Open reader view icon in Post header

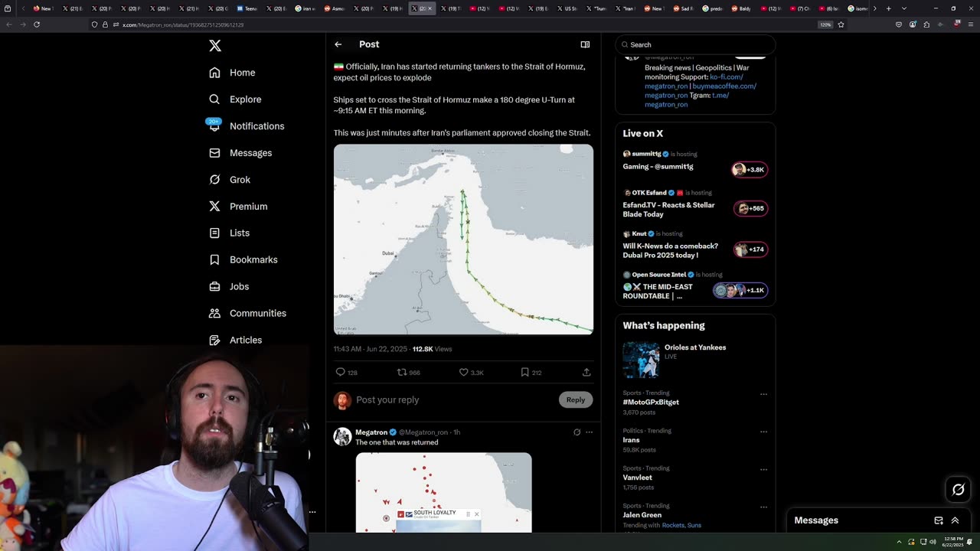tap(585, 44)
